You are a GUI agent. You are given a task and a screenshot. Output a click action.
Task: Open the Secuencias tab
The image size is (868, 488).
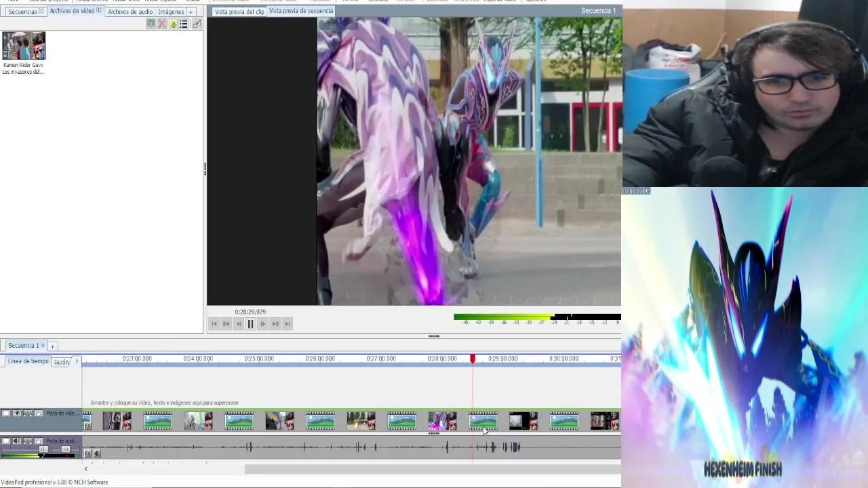coord(26,12)
